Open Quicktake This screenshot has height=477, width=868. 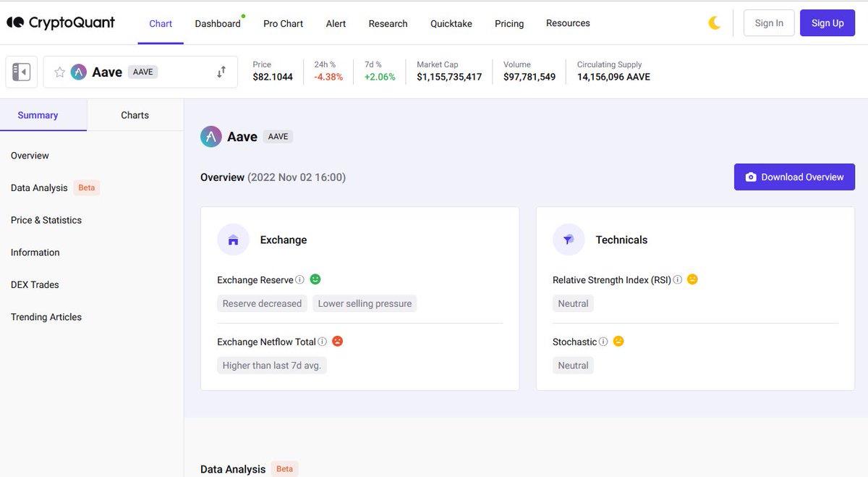coord(451,23)
